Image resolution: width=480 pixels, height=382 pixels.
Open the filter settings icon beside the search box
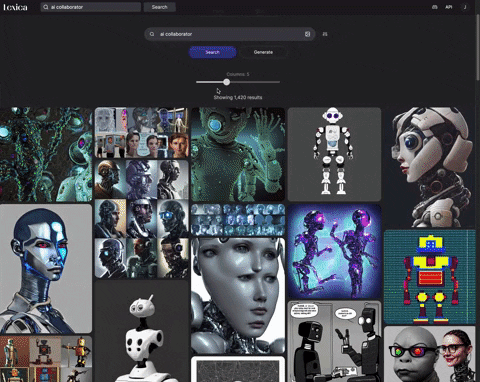click(325, 34)
